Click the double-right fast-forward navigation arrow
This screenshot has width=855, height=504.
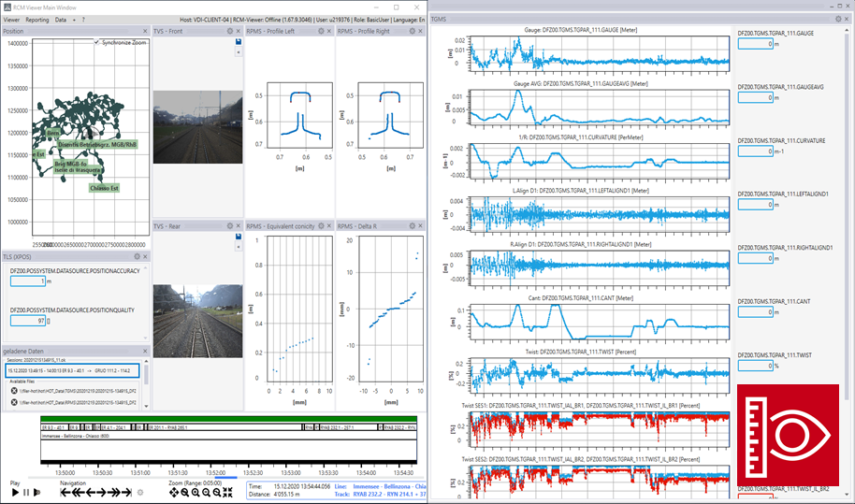pyautogui.click(x=113, y=492)
